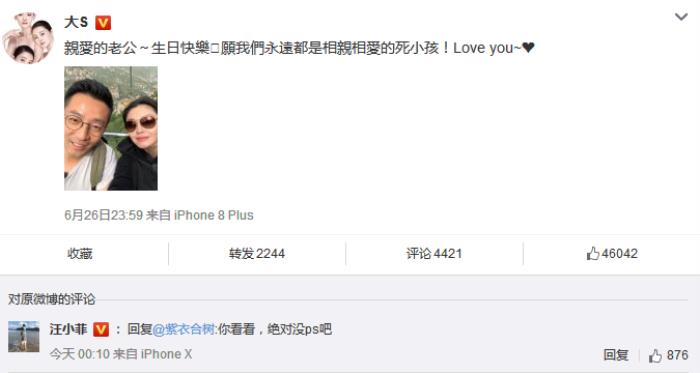Open the couple selfie photo thumbnail

pos(111,128)
